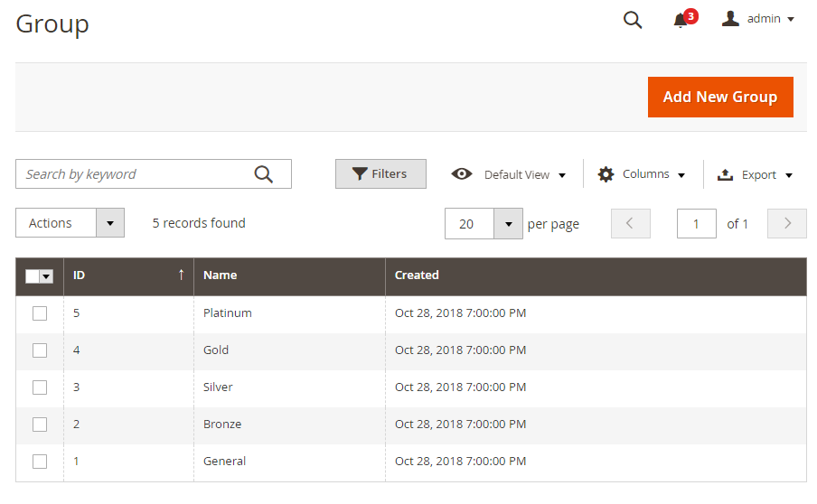
Task: Click the eye icon for Default View
Action: tap(462, 174)
